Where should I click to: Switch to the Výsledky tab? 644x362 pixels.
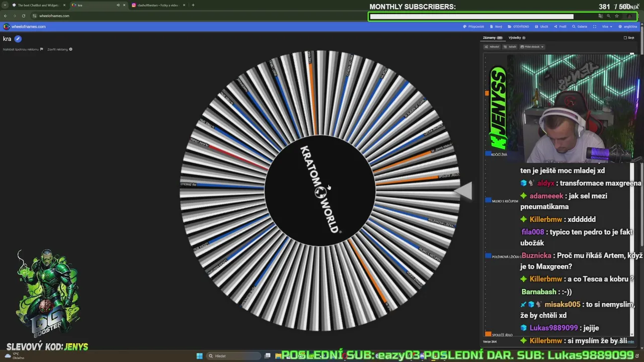(x=517, y=38)
